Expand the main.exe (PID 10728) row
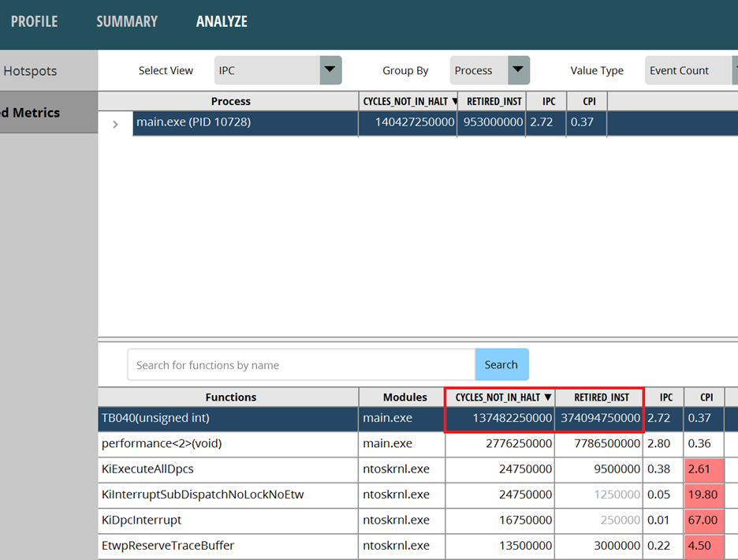This screenshot has width=738, height=560. pyautogui.click(x=116, y=124)
